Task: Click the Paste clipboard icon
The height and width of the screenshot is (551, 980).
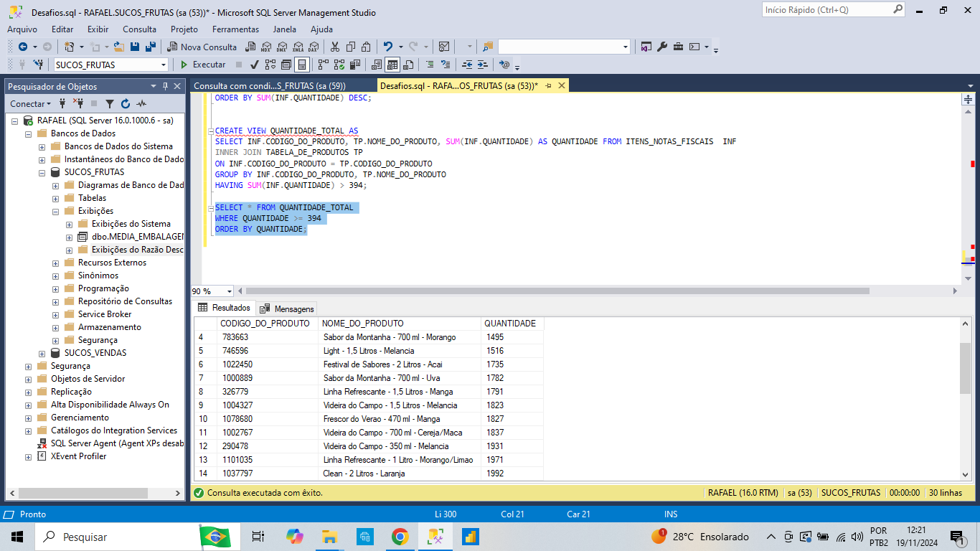Action: (x=366, y=47)
